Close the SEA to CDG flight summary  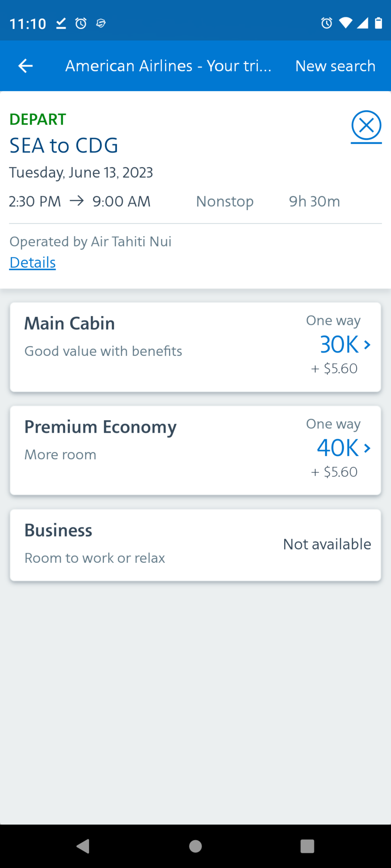pos(366,126)
